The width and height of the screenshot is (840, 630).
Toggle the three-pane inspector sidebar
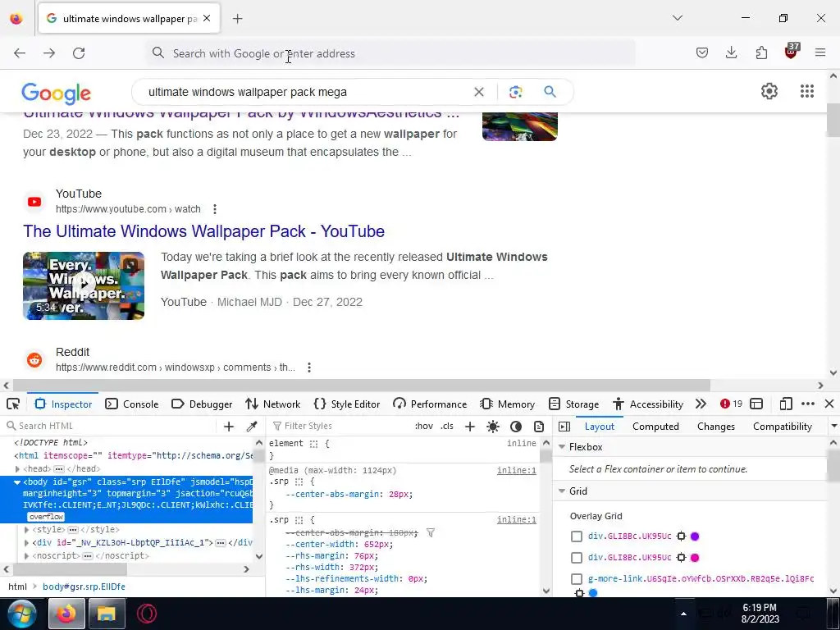pos(564,427)
